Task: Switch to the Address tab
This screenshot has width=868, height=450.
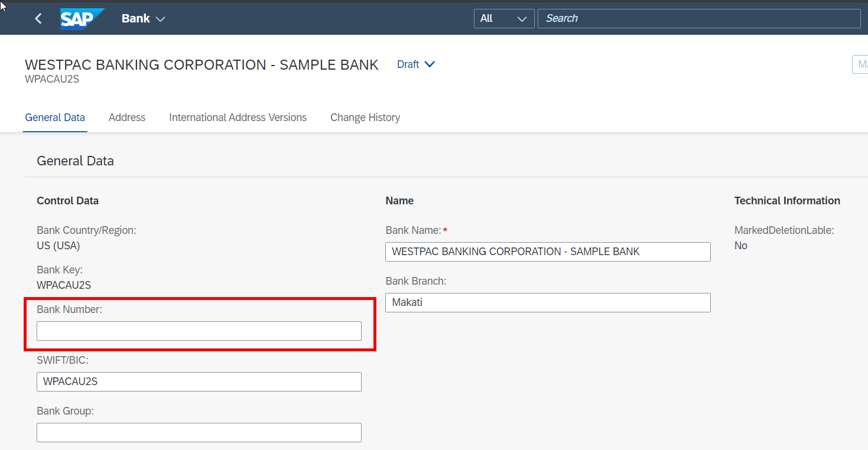Action: point(127,118)
